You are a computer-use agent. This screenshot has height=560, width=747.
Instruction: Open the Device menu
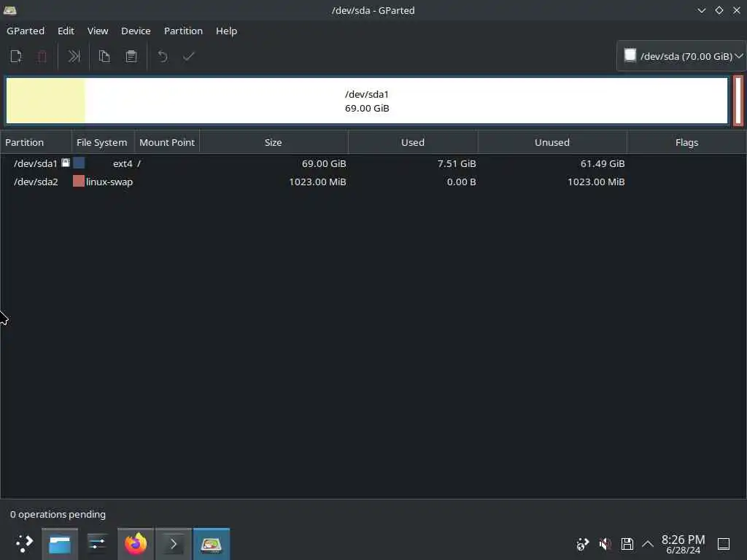136,31
